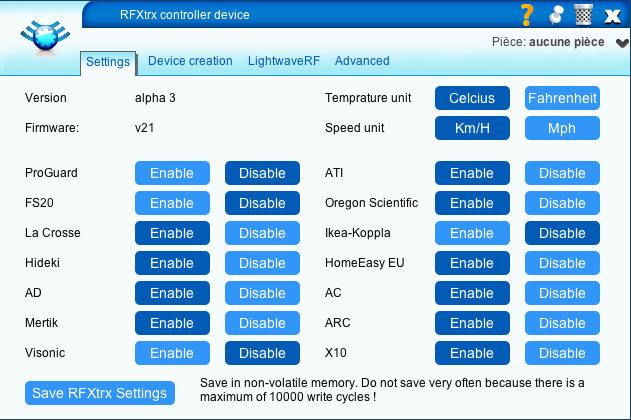The height and width of the screenshot is (420, 631).
Task: Select the Settings tab
Action: (x=108, y=62)
